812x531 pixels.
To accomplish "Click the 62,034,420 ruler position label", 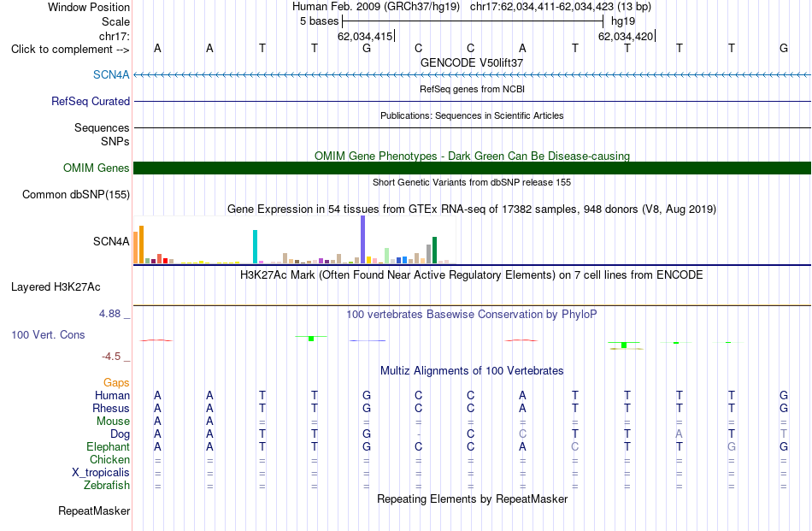I will [x=626, y=36].
